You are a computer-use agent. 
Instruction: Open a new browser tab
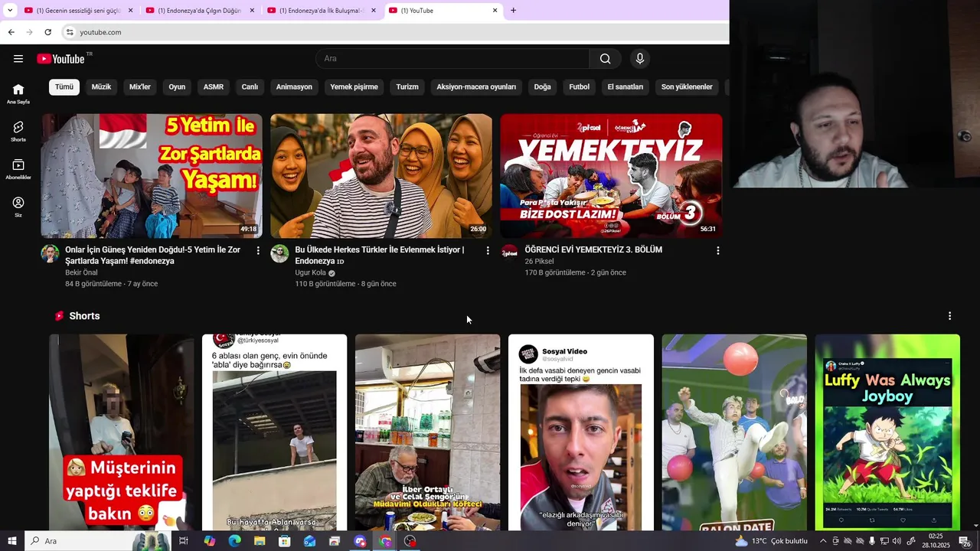(x=513, y=11)
